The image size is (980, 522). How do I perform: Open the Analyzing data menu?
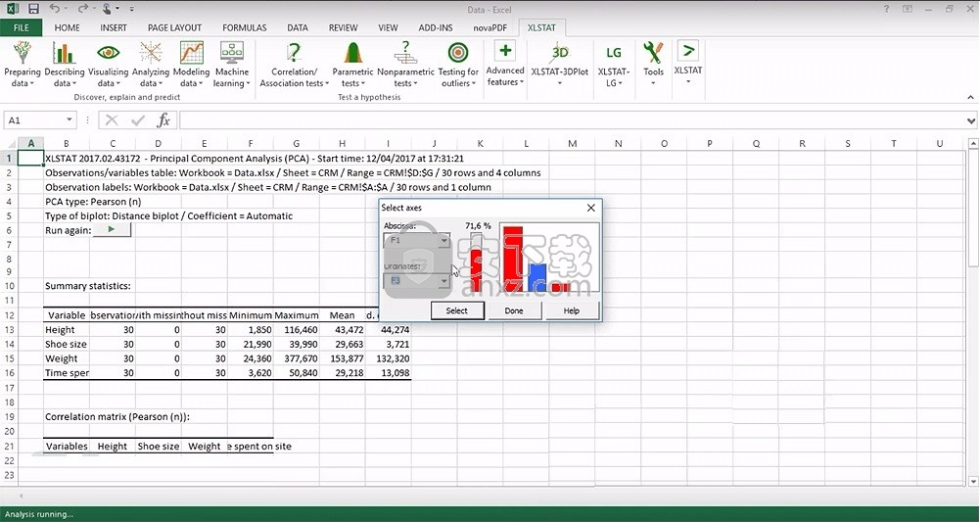click(150, 65)
